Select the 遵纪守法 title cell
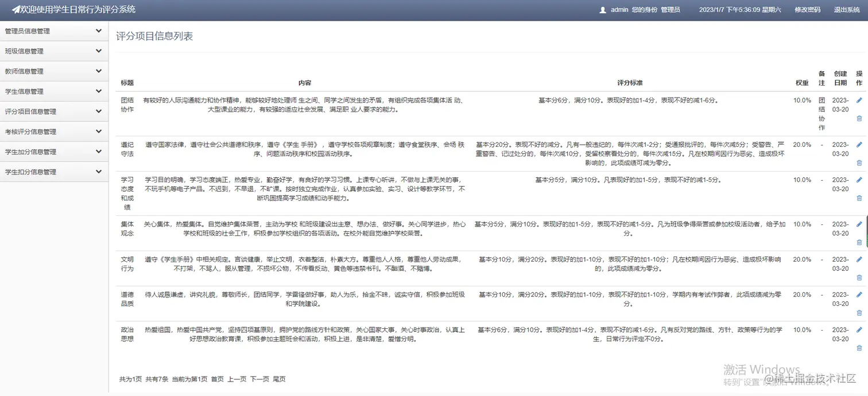Viewport: 868px width, 396px height. [127, 149]
